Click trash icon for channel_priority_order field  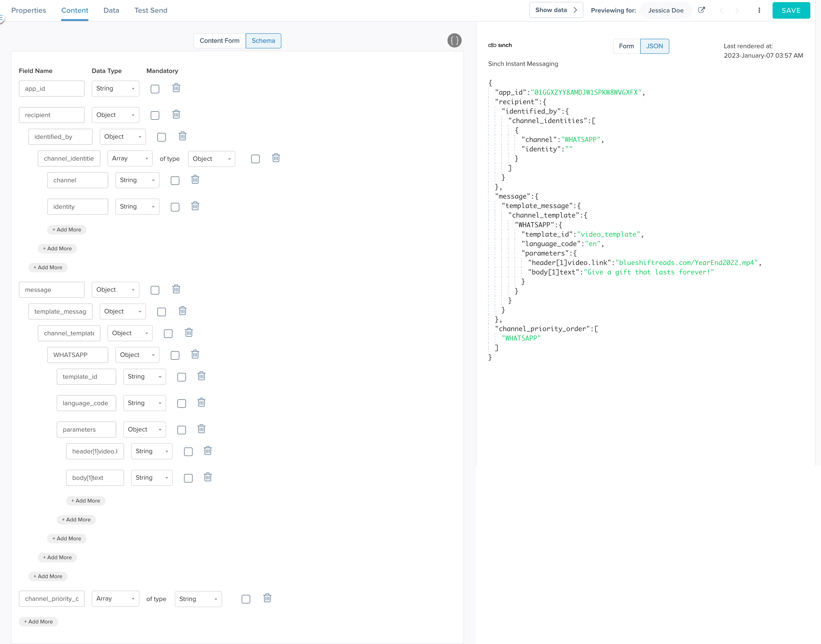pyautogui.click(x=267, y=598)
